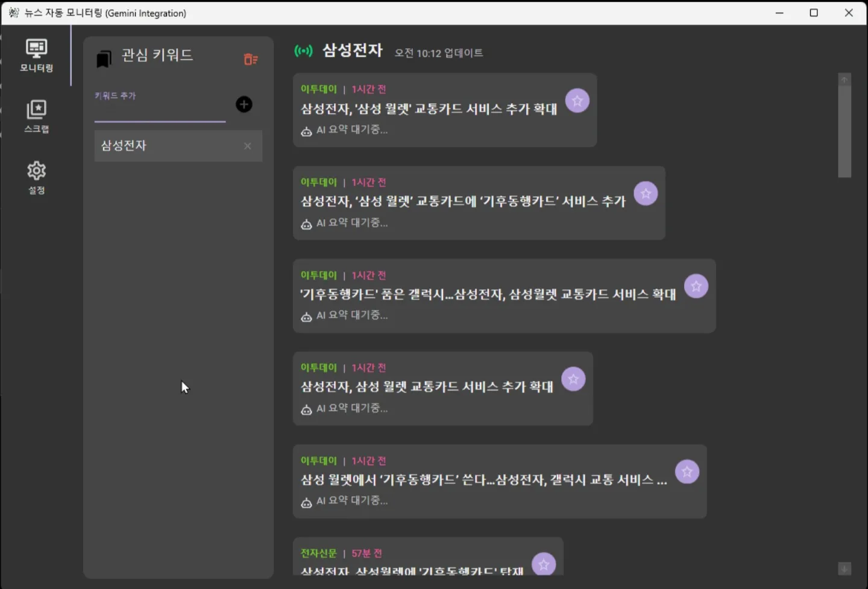Click the bookmark icon beside 관심 키워드
868x589 pixels.
tap(104, 58)
